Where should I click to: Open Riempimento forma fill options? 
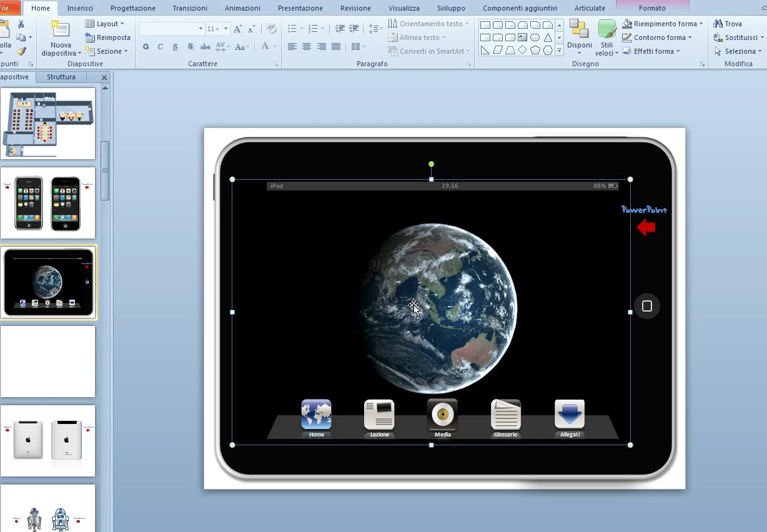[x=663, y=24]
